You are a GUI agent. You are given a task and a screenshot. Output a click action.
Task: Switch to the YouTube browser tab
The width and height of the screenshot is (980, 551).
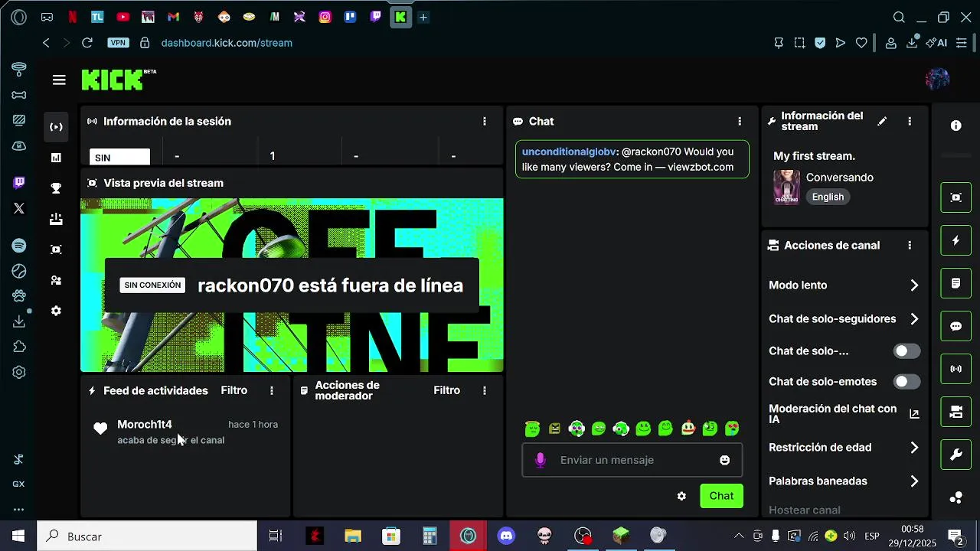[x=122, y=17]
